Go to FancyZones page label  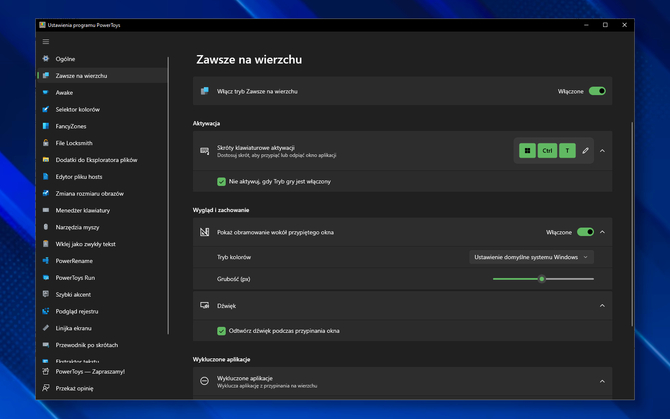coord(71,126)
